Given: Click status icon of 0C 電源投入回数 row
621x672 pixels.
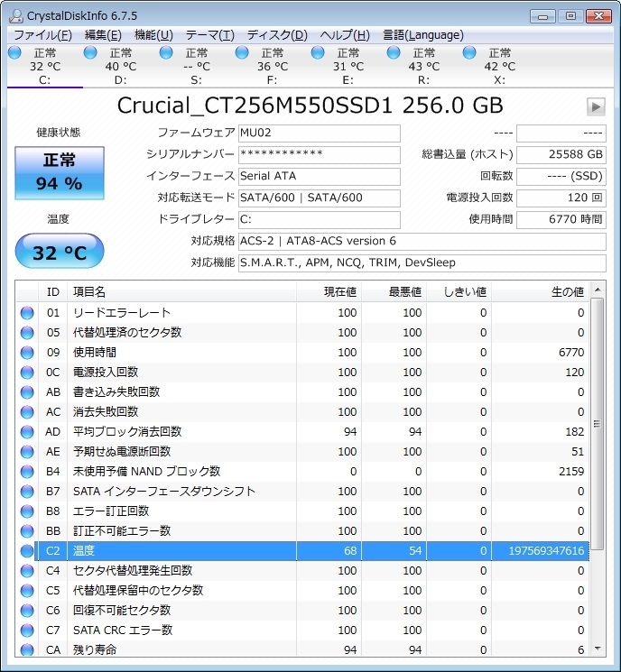Looking at the screenshot, I should click(27, 372).
